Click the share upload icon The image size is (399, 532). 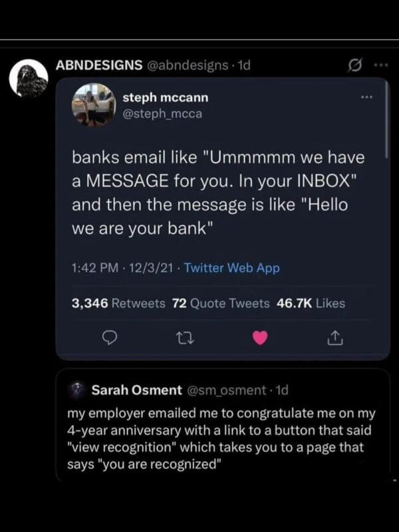click(334, 338)
